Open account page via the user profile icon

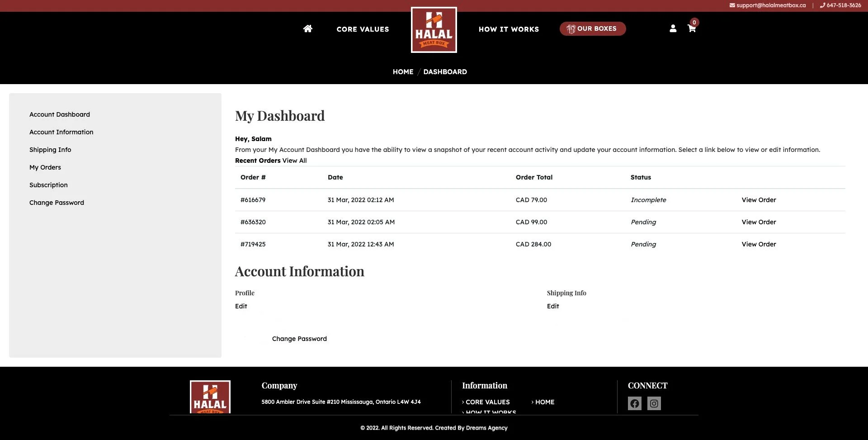(x=673, y=28)
